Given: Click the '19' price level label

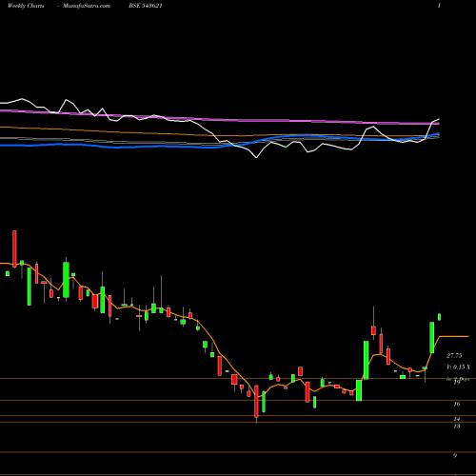Looking at the screenshot, I should (457, 383).
